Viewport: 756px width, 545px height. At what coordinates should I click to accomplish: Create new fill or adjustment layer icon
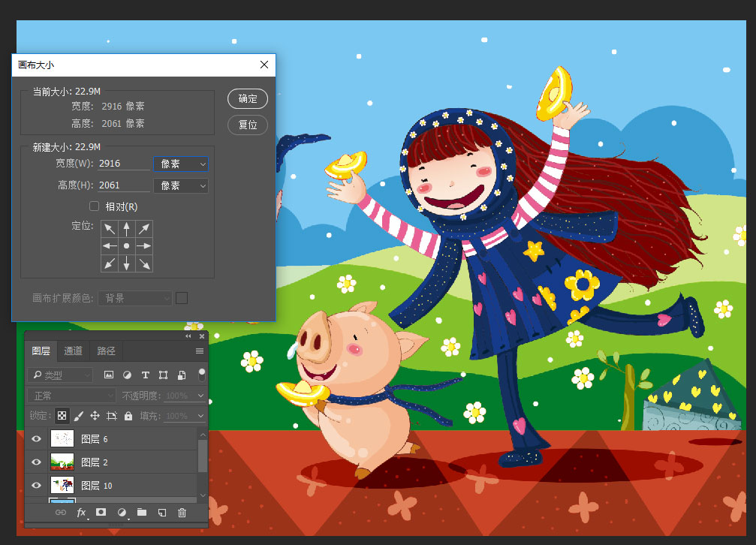(x=122, y=513)
